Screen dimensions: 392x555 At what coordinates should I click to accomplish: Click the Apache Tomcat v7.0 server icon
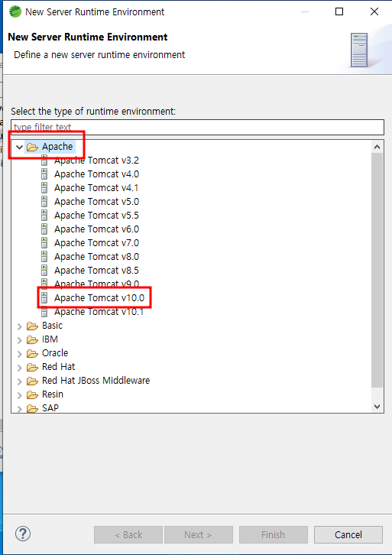coord(44,243)
